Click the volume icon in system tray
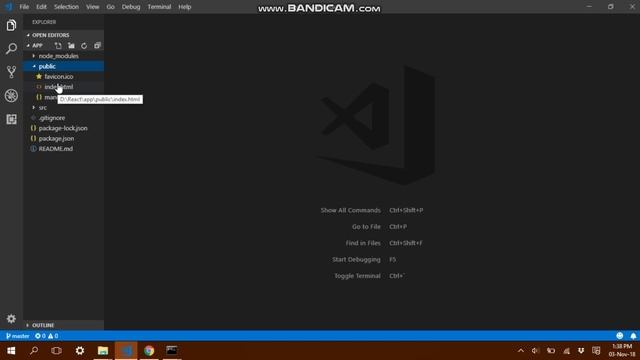640x360 pixels. click(536, 351)
